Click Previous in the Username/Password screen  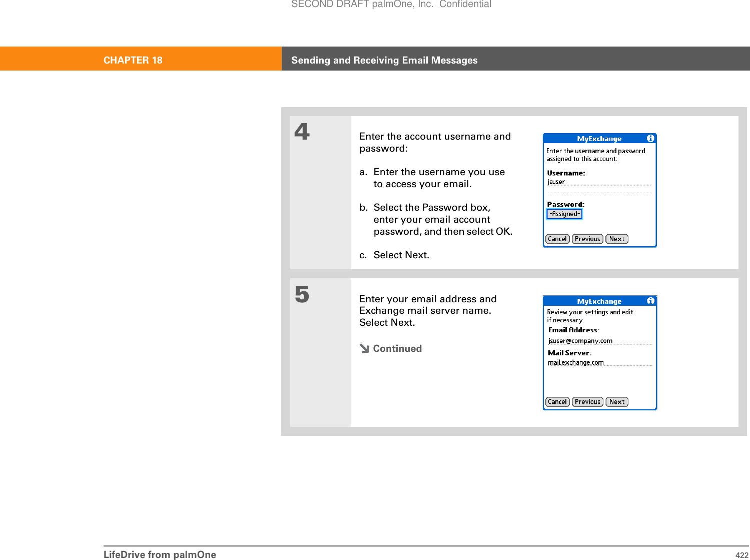click(587, 239)
